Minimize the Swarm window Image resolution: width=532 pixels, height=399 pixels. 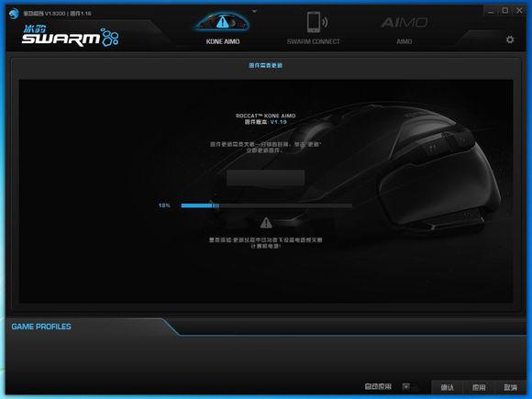491,11
